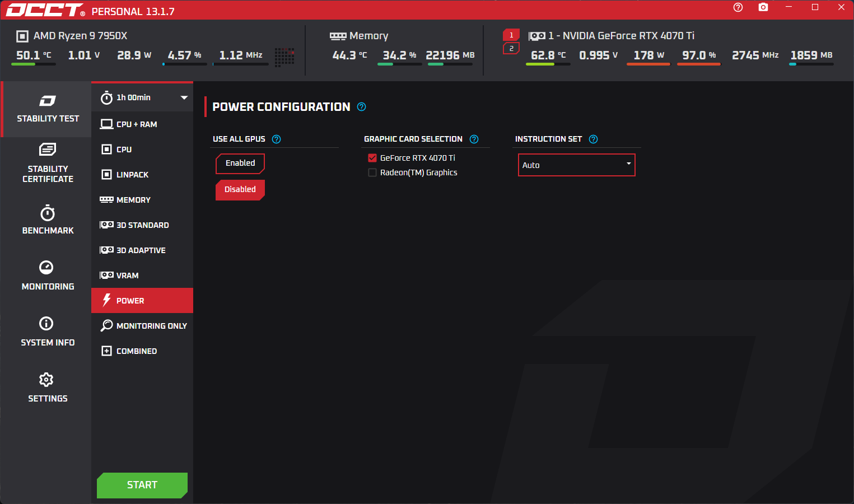Click the OCCT logo
The height and width of the screenshot is (504, 854).
[x=45, y=10]
